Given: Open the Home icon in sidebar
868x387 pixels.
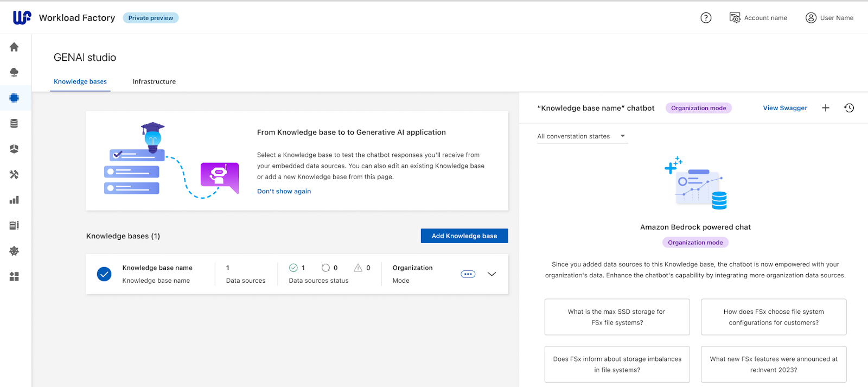Looking at the screenshot, I should coord(14,47).
